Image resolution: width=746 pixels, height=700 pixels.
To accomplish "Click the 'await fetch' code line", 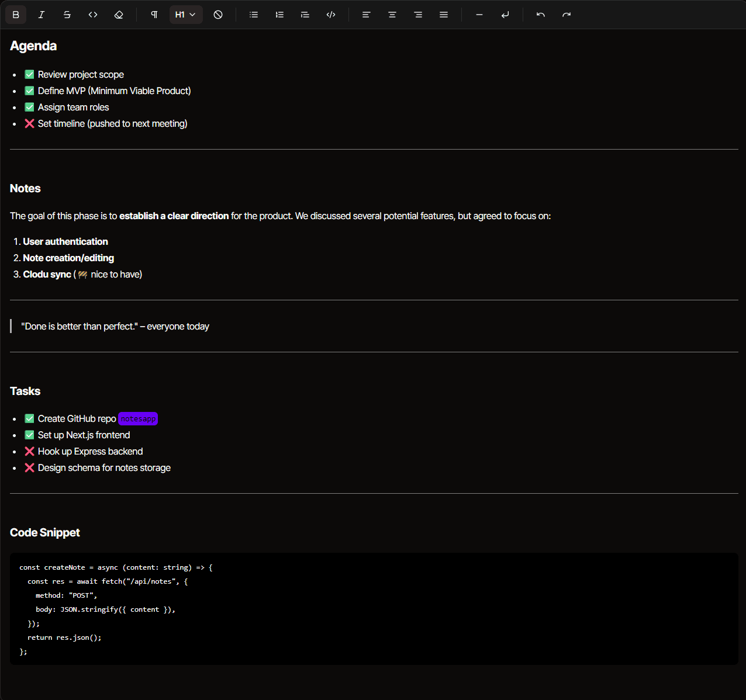I will tap(108, 581).
